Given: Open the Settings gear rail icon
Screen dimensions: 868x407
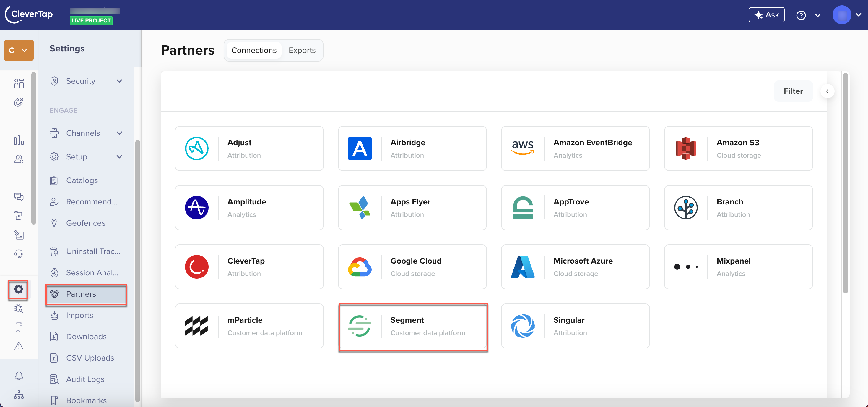Looking at the screenshot, I should coord(19,289).
